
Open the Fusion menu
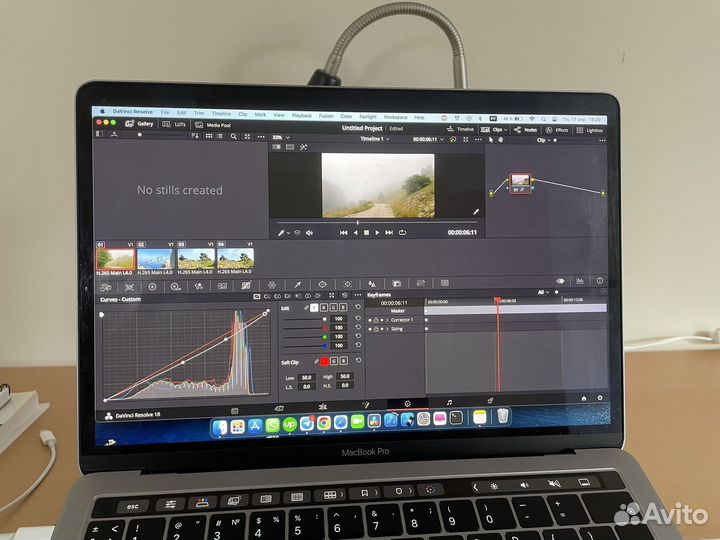coord(326,116)
